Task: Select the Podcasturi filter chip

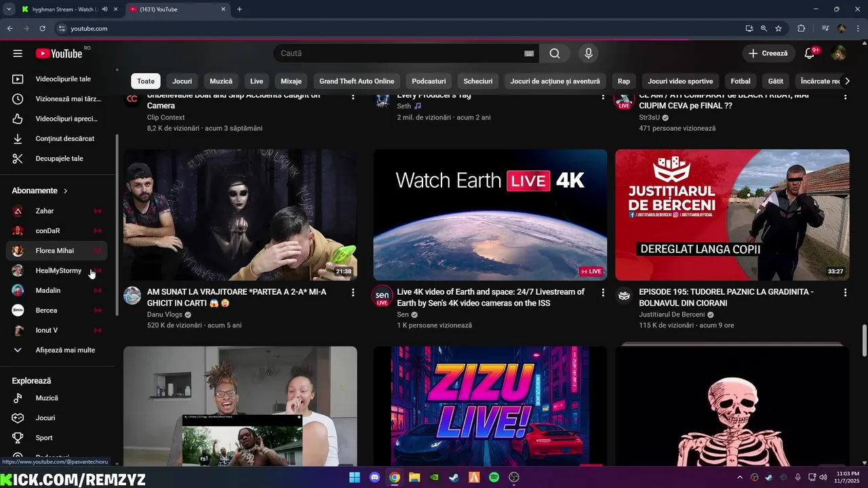Action: pos(429,81)
